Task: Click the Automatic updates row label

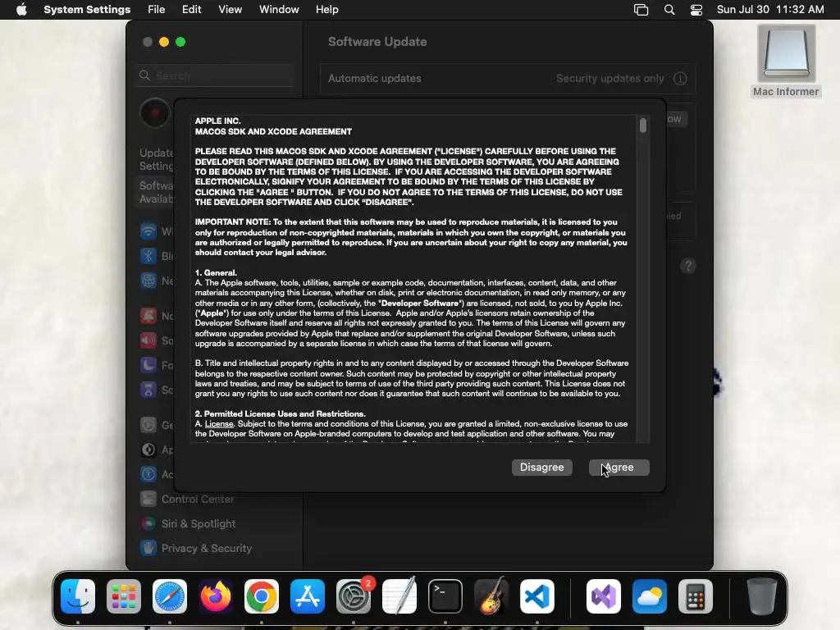Action: tap(374, 78)
